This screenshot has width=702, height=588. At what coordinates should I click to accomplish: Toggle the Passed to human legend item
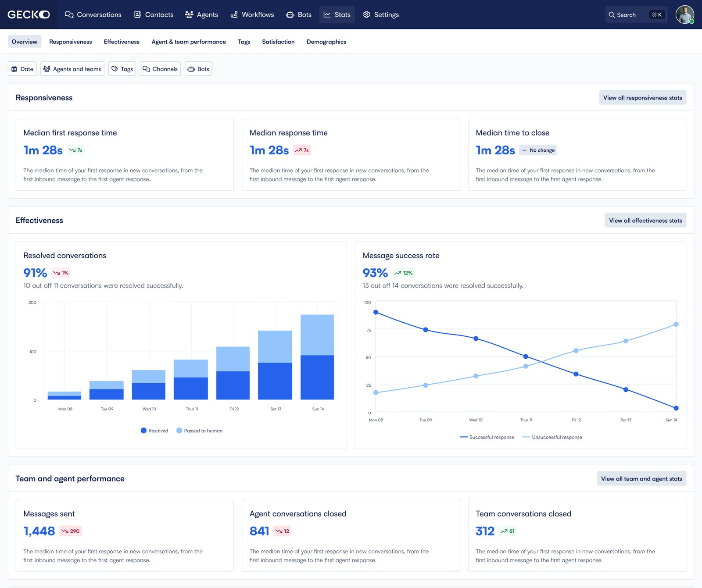coord(199,431)
